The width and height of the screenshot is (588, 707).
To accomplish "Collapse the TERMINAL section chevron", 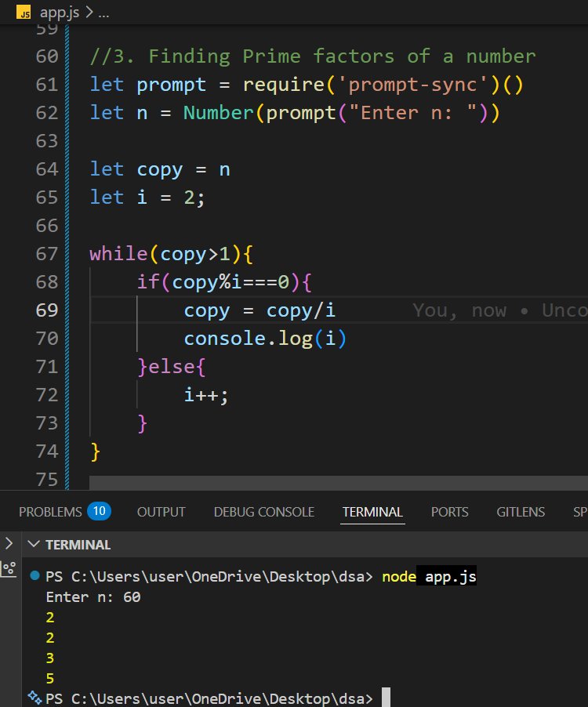I will click(34, 544).
